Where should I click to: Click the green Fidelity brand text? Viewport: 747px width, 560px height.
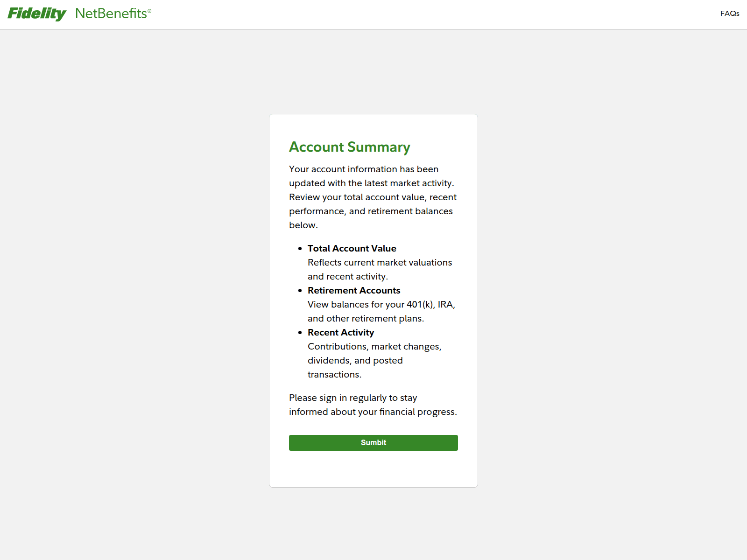click(36, 14)
